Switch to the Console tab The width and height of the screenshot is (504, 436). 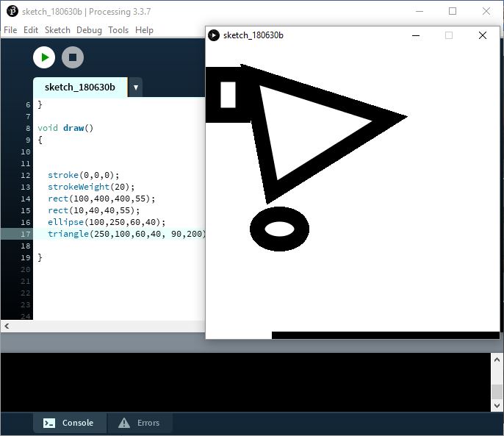[x=70, y=423]
